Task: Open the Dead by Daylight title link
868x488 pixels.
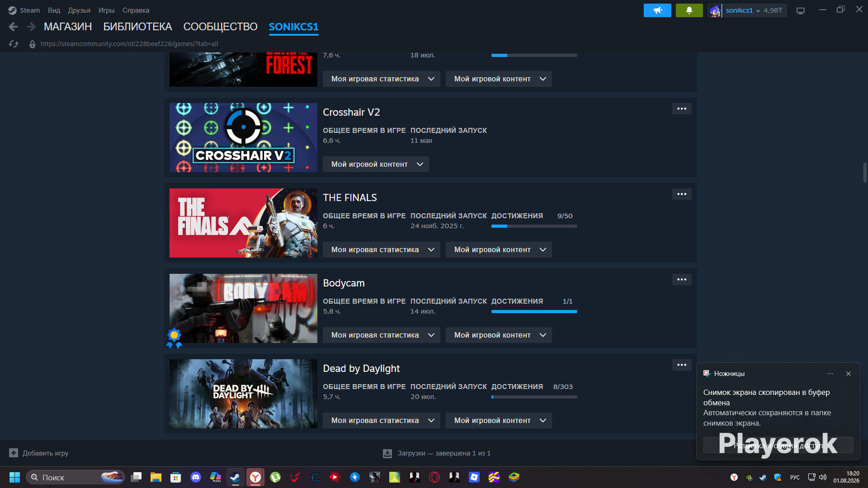Action: (361, 368)
